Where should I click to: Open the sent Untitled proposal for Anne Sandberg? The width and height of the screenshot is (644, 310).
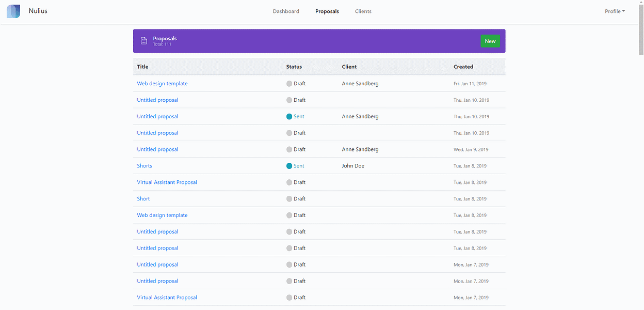click(x=157, y=117)
